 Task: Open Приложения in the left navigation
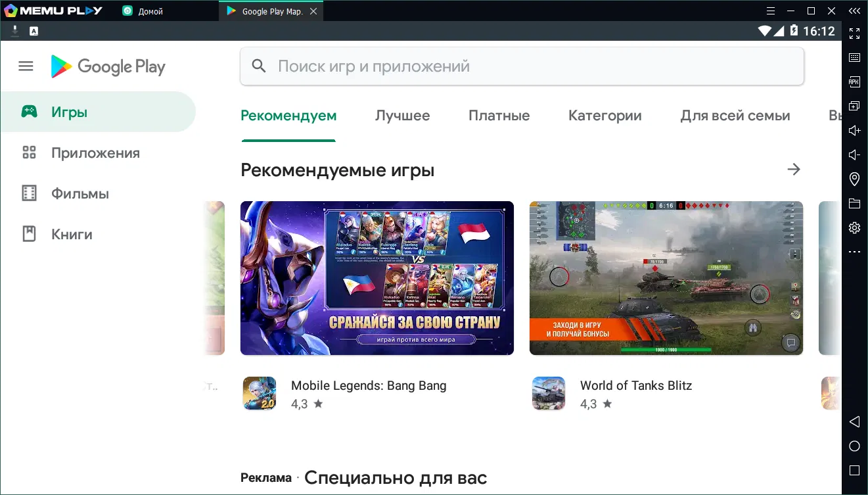tap(98, 153)
